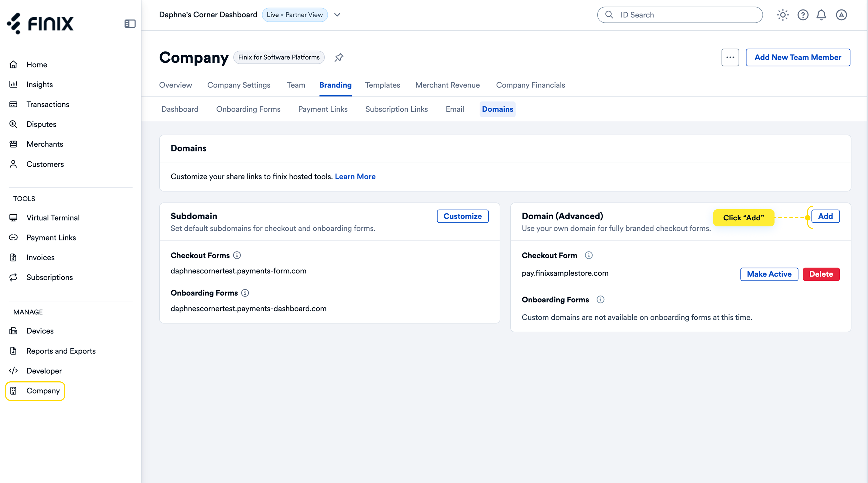Image resolution: width=868 pixels, height=483 pixels.
Task: Pin the Company page
Action: (x=339, y=57)
